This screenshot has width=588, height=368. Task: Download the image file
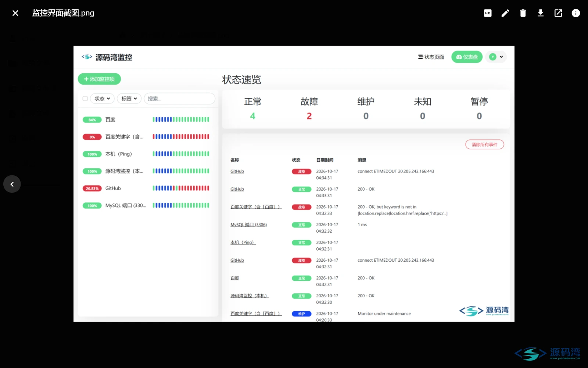click(541, 13)
